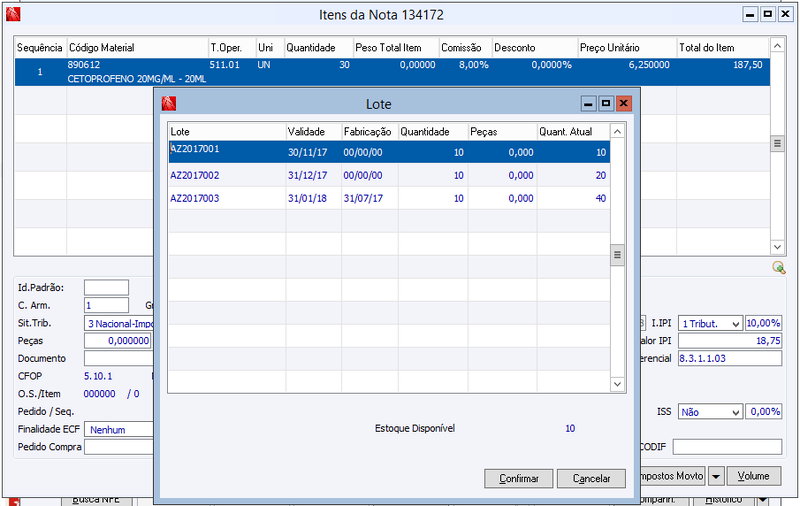The image size is (800, 506).
Task: Confirm the lot selection with Confirmar
Action: coord(518,478)
